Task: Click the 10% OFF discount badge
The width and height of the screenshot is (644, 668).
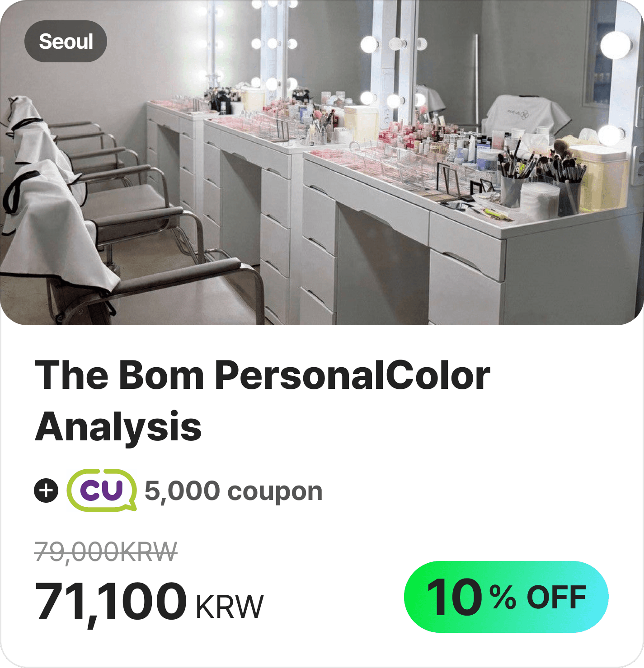Action: click(506, 597)
